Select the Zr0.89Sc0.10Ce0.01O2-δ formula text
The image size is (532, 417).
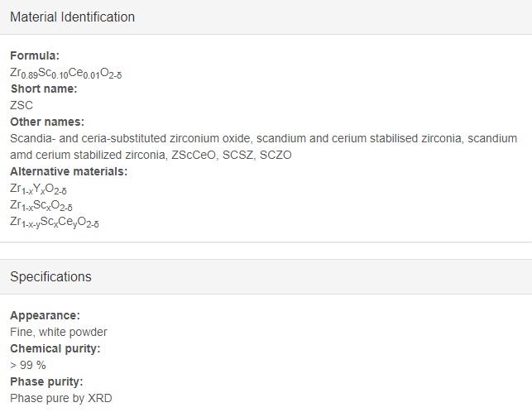coord(66,74)
